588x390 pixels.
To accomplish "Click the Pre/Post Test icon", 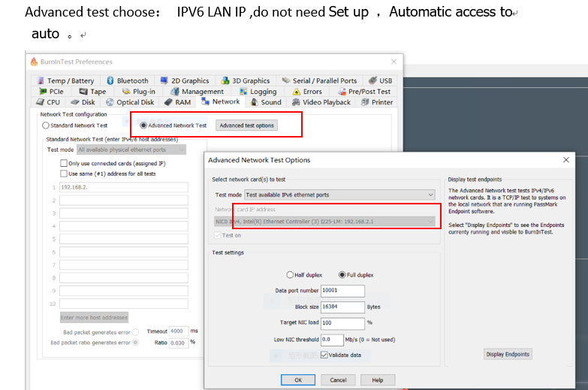I will [x=342, y=91].
